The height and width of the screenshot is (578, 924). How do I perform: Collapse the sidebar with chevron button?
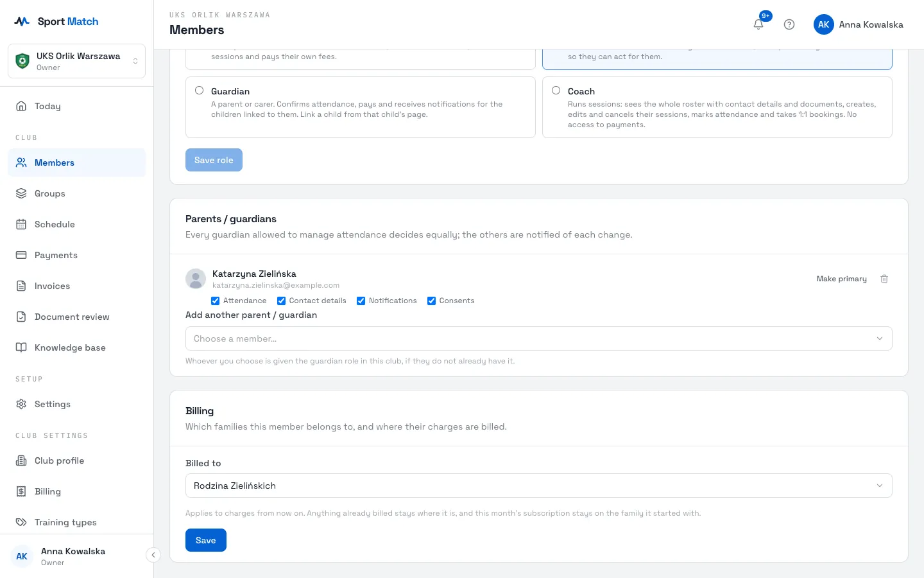pyautogui.click(x=153, y=555)
